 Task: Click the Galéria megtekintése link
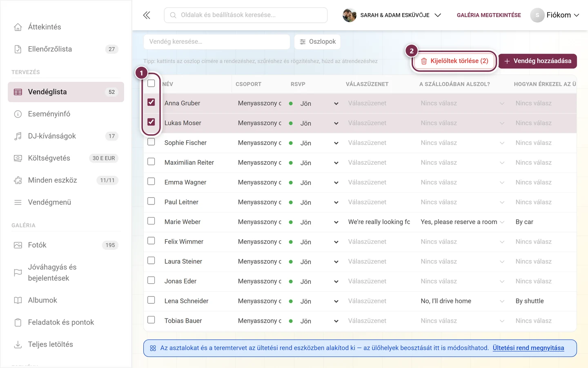pos(489,15)
